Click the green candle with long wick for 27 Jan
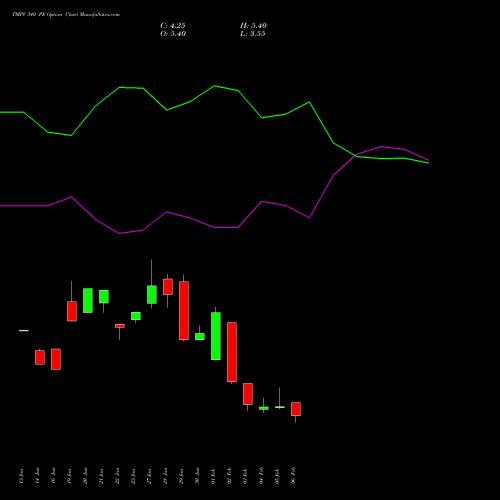 pyautogui.click(x=152, y=294)
